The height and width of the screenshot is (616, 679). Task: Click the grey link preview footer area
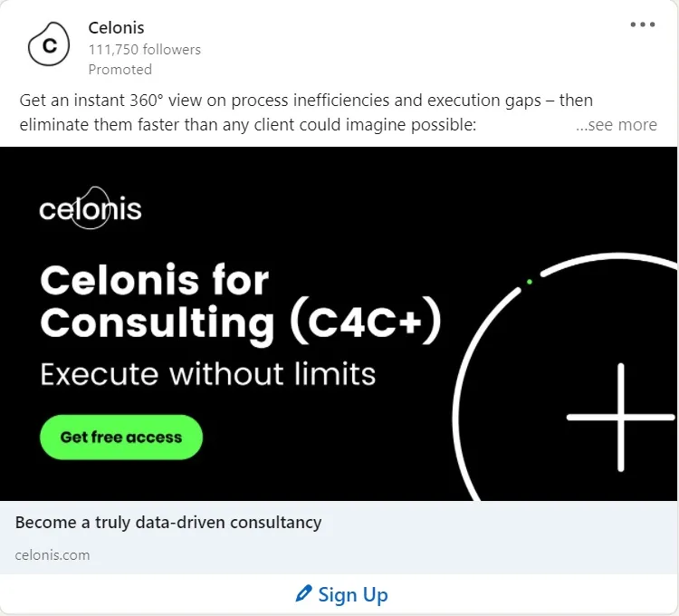tap(339, 537)
